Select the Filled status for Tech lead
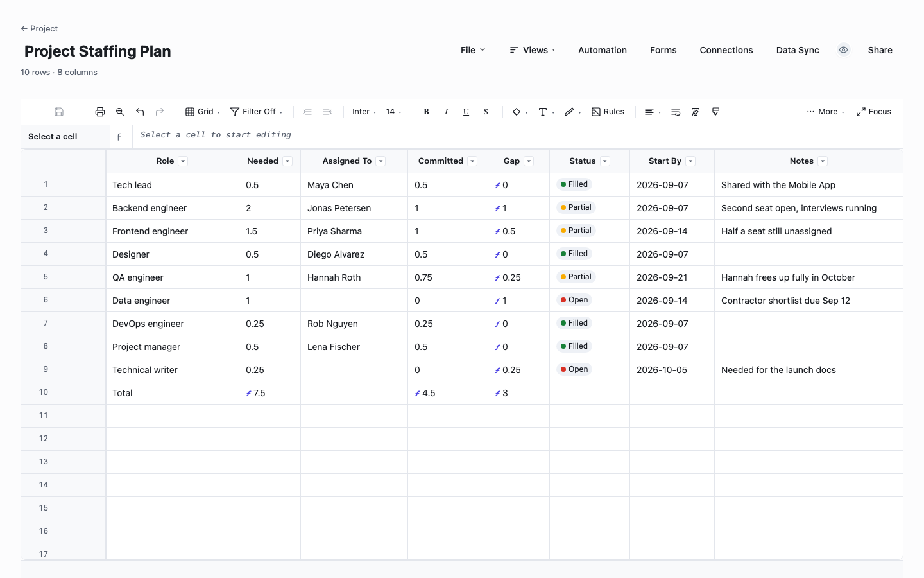Viewport: 924px width, 578px height. click(574, 184)
